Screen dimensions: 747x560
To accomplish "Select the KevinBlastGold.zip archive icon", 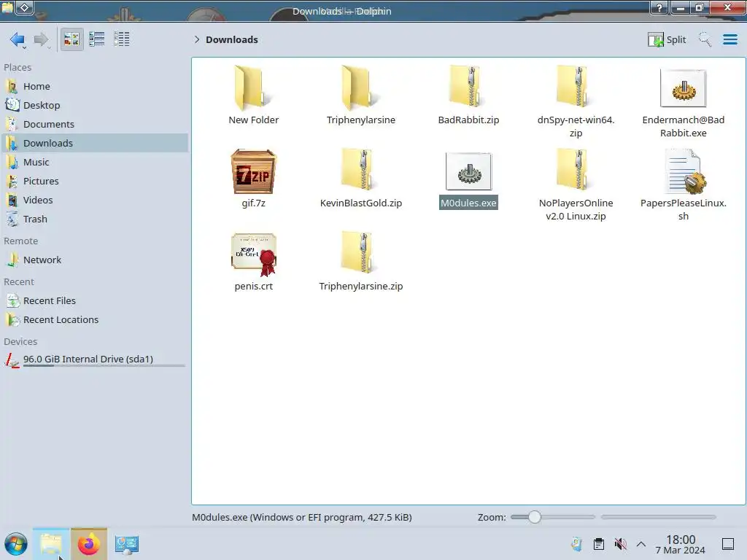I will point(360,170).
